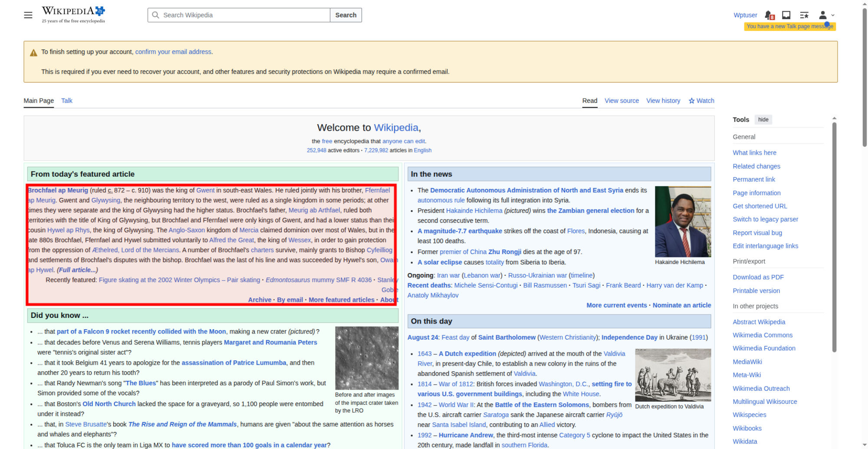The height and width of the screenshot is (449, 868).
Task: Select the Main Page tab
Action: (39, 101)
